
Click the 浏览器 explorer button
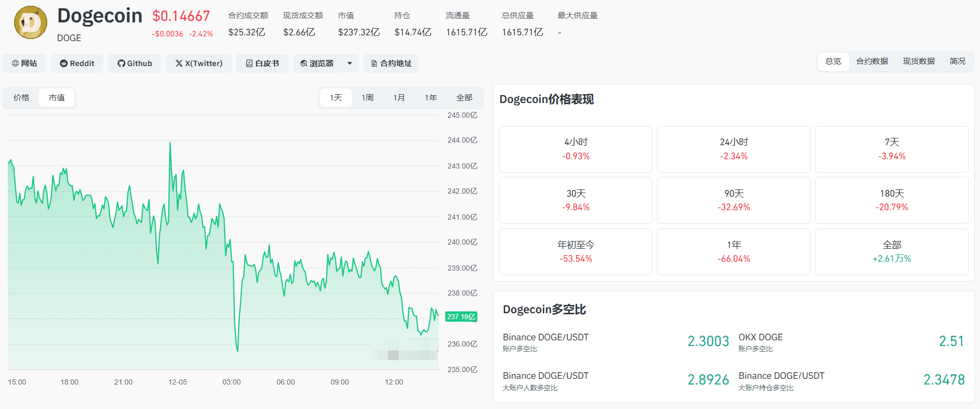click(x=317, y=63)
